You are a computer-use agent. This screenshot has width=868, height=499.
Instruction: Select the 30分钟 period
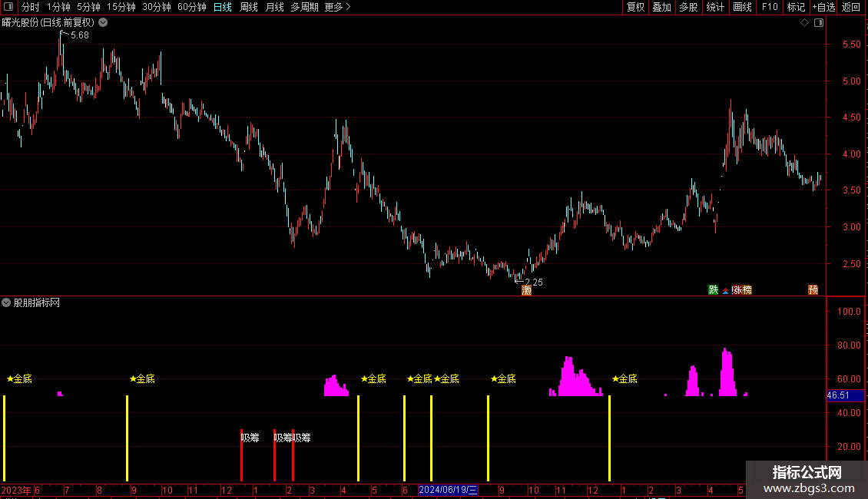[x=157, y=7]
